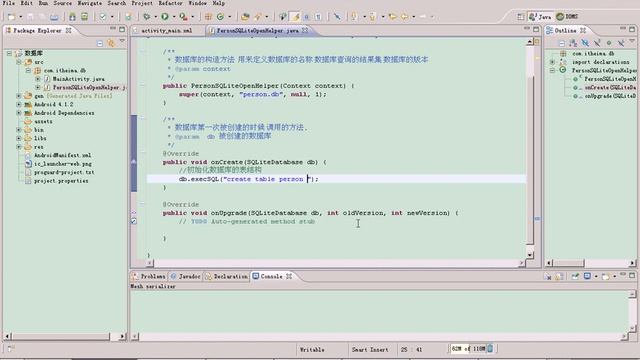Screen dimensions: 640x360
Task: Expand the Android 4.1.2 library node
Action: 19,104
